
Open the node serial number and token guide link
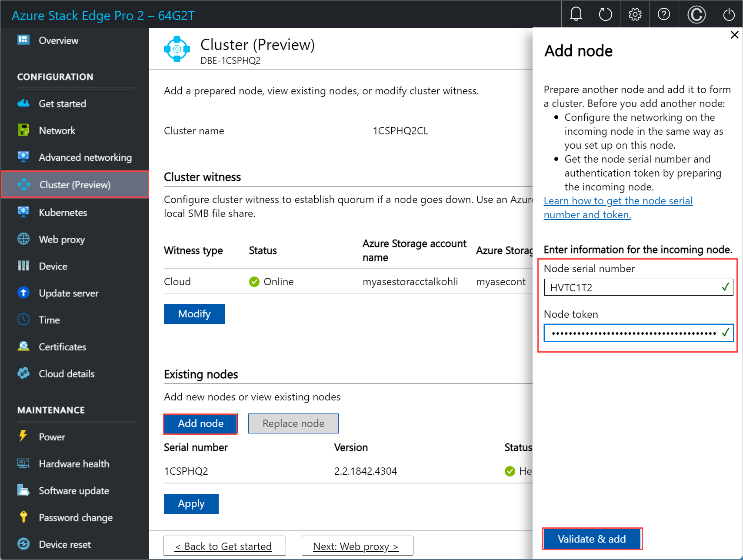618,207
